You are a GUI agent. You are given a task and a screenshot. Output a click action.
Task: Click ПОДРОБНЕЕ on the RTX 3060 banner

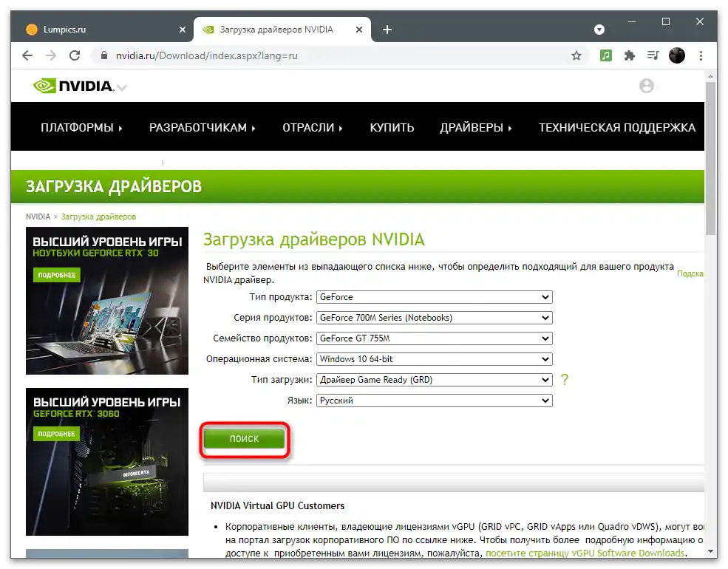[x=57, y=434]
